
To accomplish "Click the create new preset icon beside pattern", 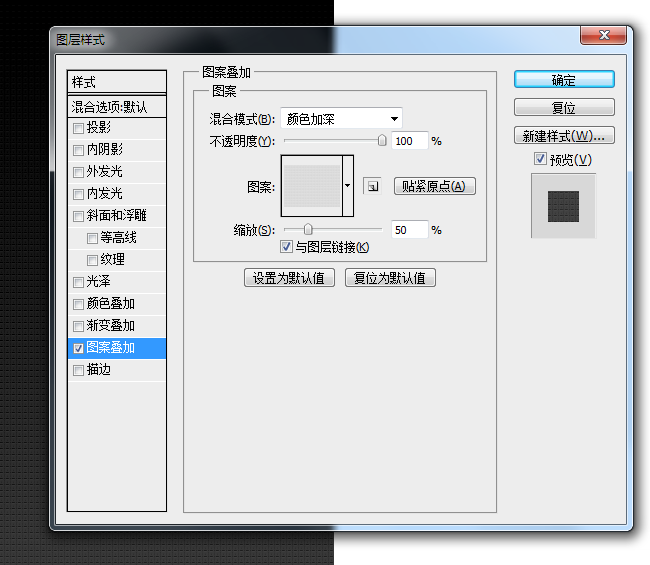I will click(372, 186).
